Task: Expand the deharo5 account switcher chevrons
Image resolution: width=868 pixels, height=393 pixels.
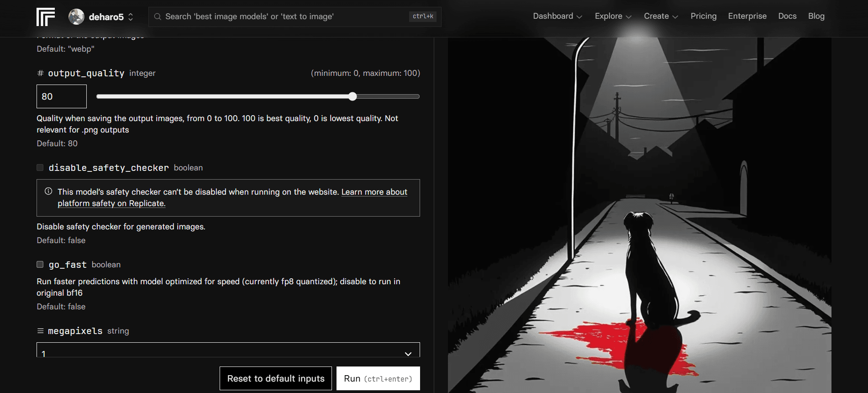Action: pyautogui.click(x=131, y=17)
